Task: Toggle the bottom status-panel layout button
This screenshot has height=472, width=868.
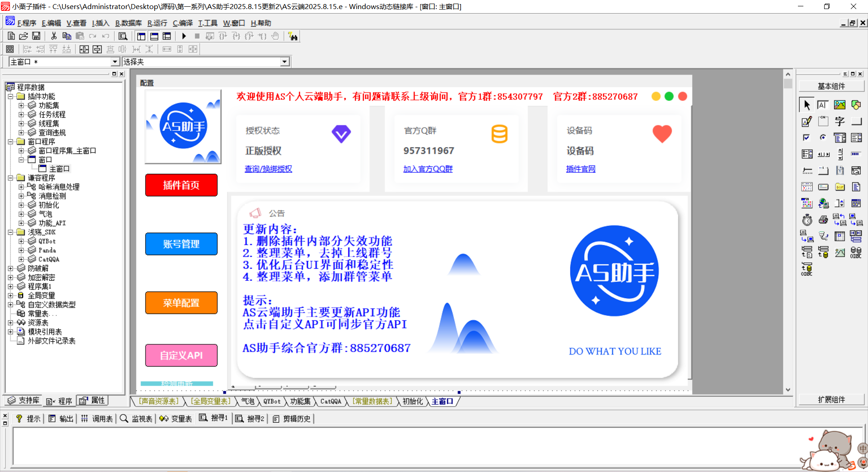Action: tap(154, 36)
